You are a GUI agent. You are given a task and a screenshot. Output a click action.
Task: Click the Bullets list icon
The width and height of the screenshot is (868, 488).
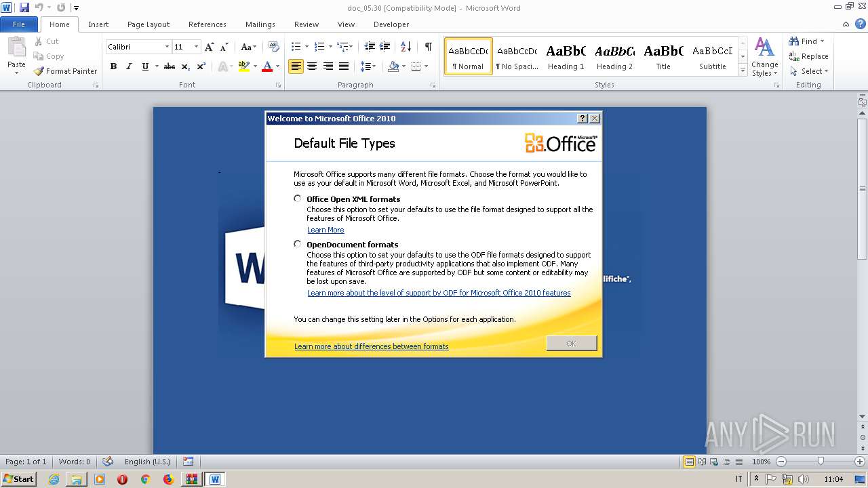(x=296, y=47)
